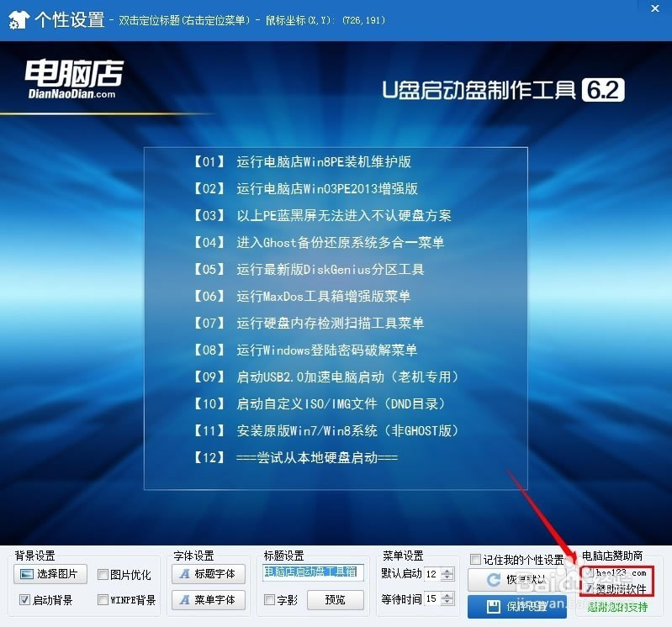Click the 电脑店 DianNaoDian.com logo
The height and width of the screenshot is (627, 672).
pos(74,79)
